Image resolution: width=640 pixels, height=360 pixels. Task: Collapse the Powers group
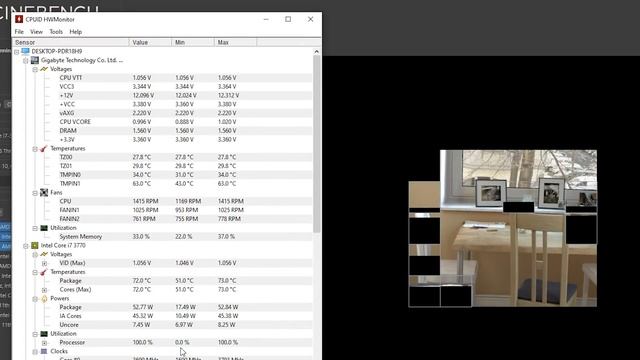35,299
